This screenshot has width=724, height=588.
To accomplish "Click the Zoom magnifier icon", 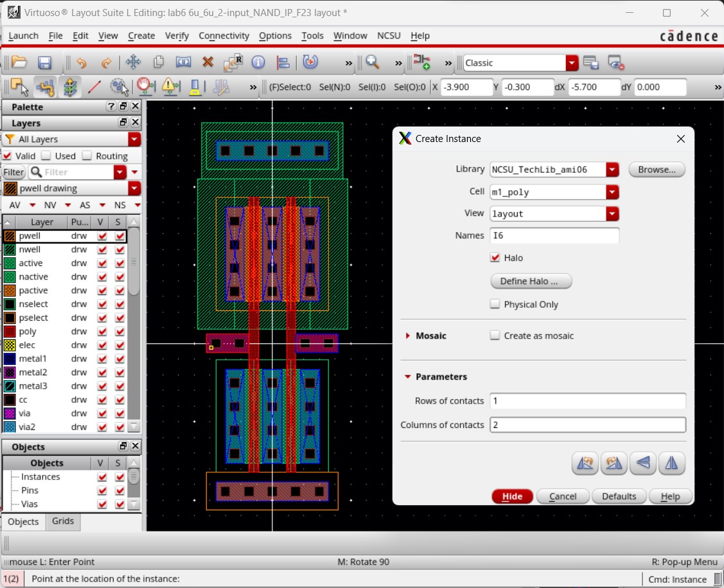I will [372, 62].
